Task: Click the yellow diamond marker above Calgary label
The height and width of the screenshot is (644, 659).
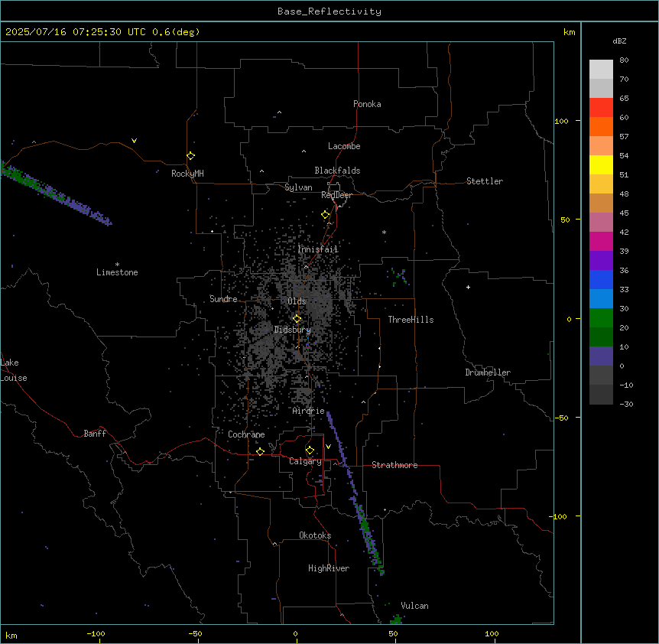Action: coord(310,450)
